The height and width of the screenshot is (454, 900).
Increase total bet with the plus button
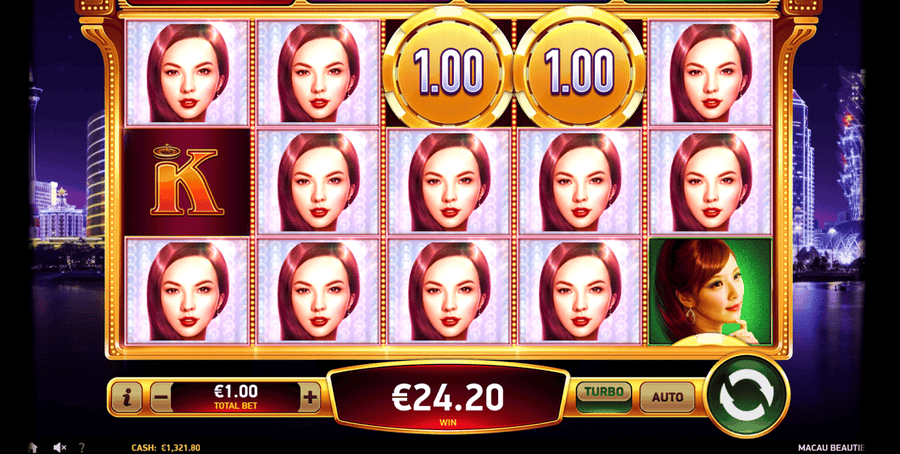point(310,397)
